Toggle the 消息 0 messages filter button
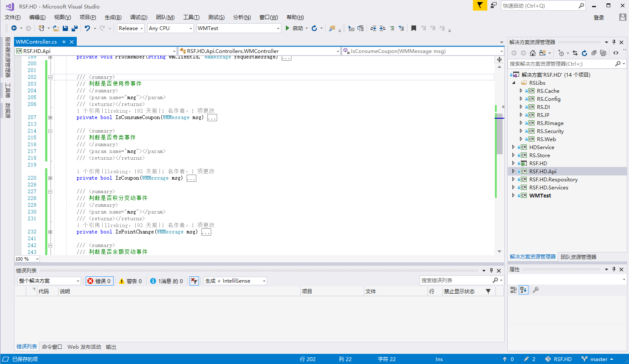 (x=167, y=281)
